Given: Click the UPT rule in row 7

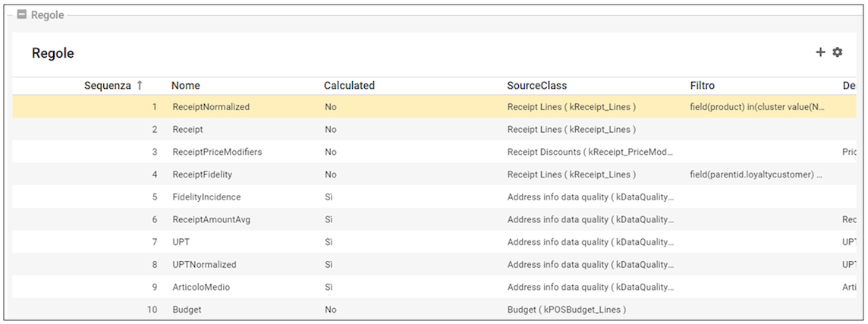Looking at the screenshot, I should [181, 242].
